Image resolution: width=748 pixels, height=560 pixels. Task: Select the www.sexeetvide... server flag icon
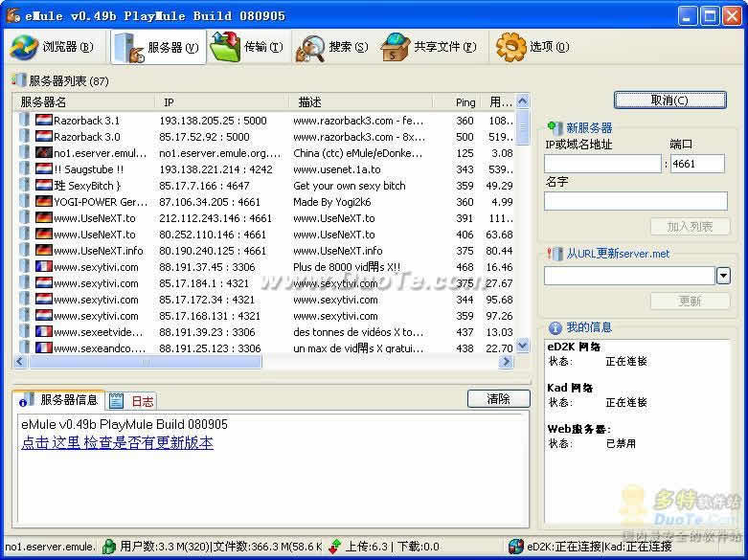pos(43,331)
